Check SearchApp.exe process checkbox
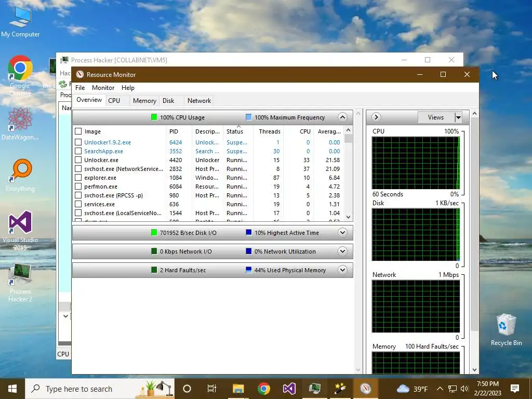This screenshot has width=532, height=399. (x=78, y=151)
